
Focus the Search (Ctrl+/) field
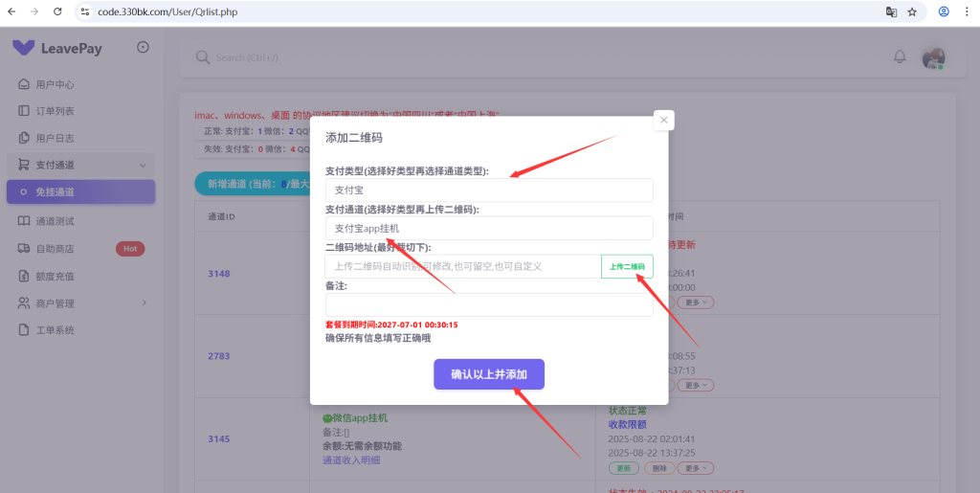(x=247, y=57)
